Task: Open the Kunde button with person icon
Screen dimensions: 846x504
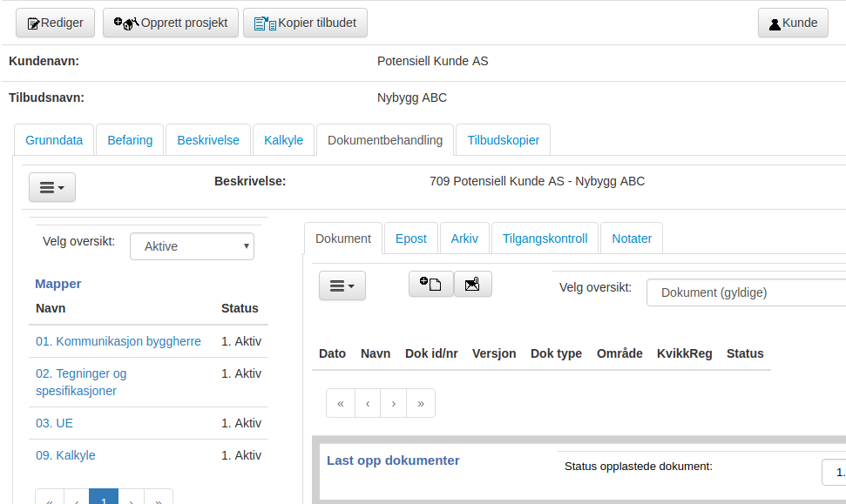Action: [793, 23]
